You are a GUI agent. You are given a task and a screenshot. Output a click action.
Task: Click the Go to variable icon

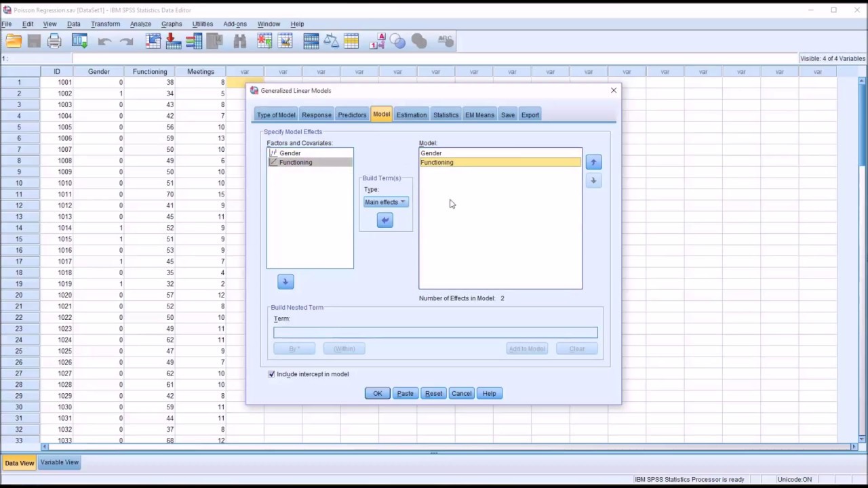pyautogui.click(x=174, y=41)
